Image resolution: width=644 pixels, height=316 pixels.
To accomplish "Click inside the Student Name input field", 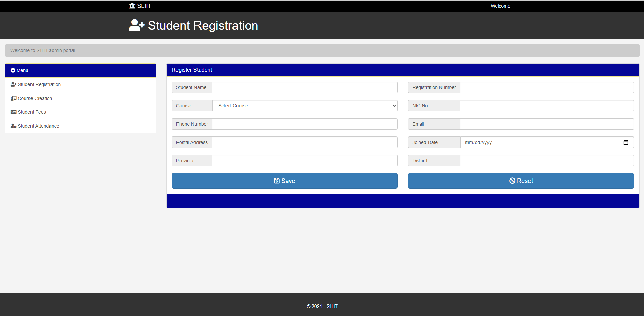I will (304, 87).
